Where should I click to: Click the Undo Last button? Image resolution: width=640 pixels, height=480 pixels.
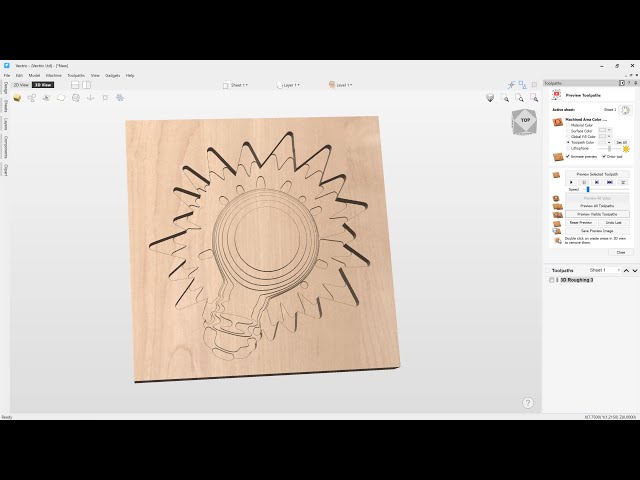tap(613, 222)
